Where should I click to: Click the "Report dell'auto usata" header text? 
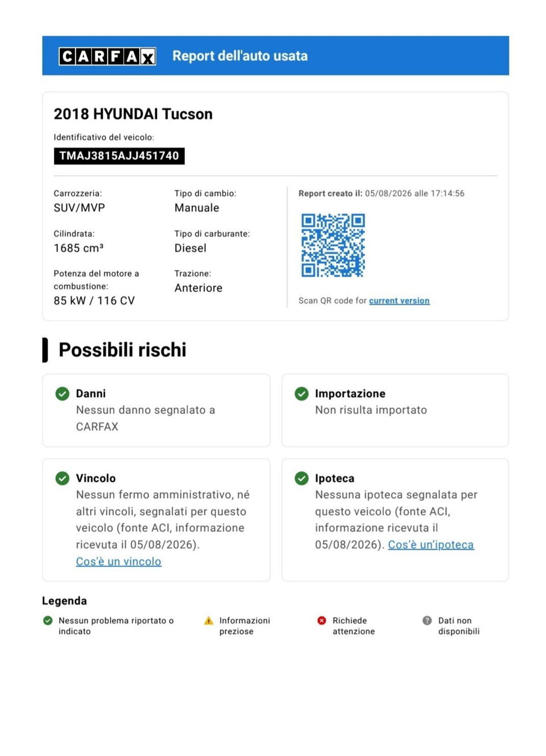pyautogui.click(x=240, y=56)
